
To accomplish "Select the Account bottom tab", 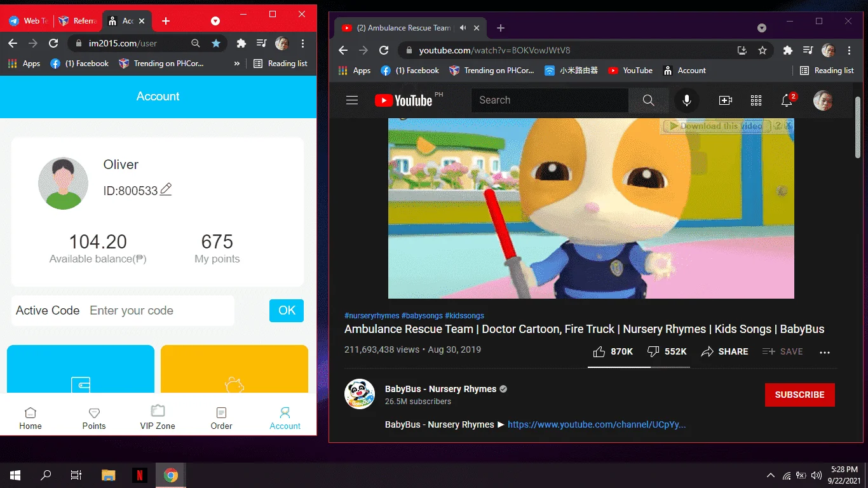I will (x=285, y=418).
